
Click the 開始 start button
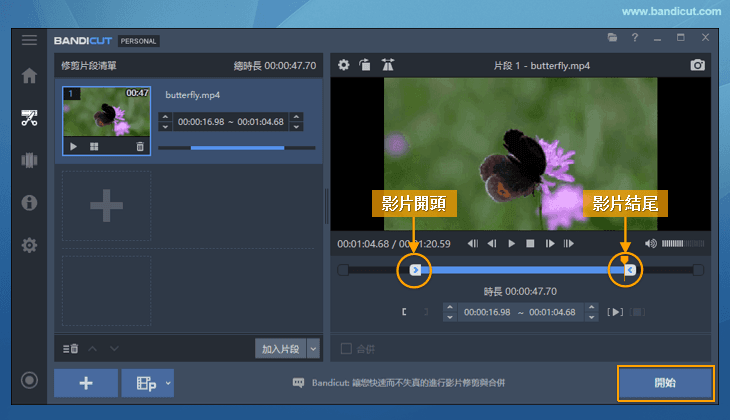pyautogui.click(x=665, y=383)
